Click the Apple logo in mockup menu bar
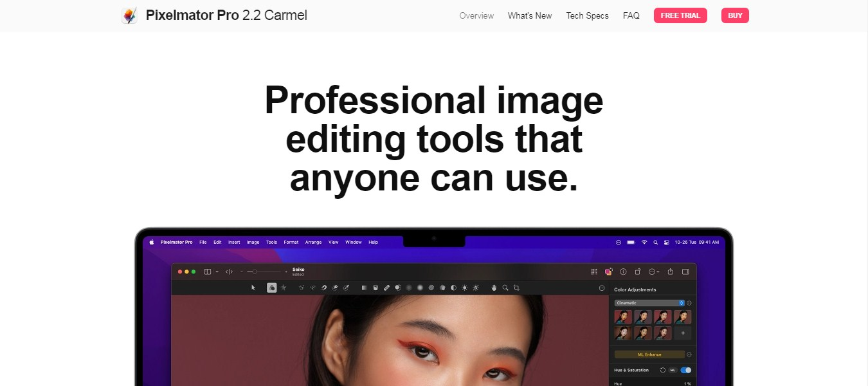 [152, 243]
